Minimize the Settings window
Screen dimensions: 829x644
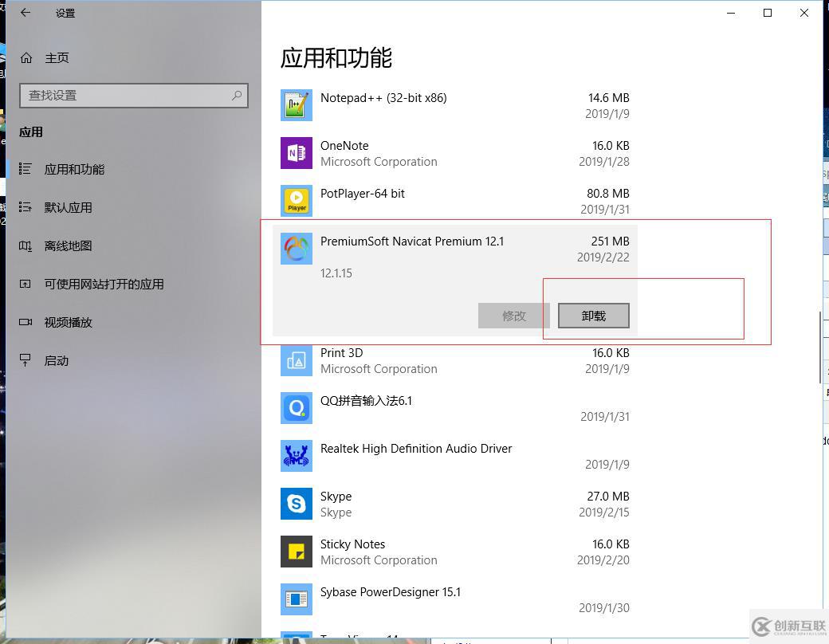coord(731,13)
